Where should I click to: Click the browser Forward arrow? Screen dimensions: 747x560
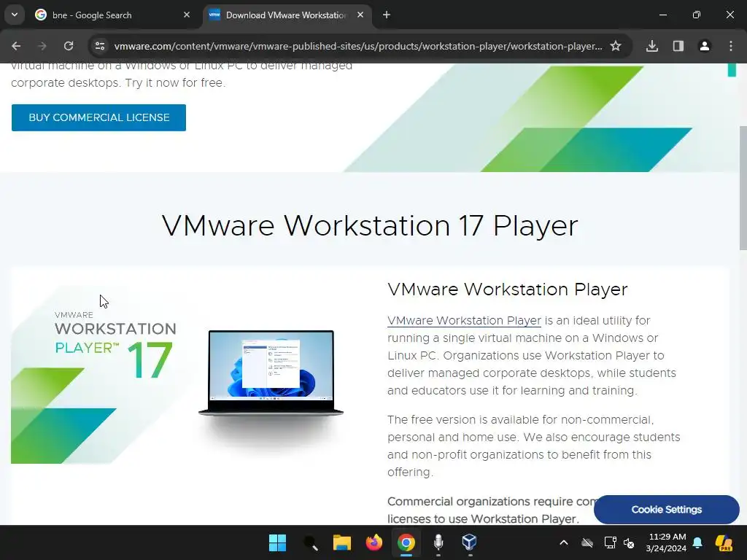pyautogui.click(x=42, y=46)
